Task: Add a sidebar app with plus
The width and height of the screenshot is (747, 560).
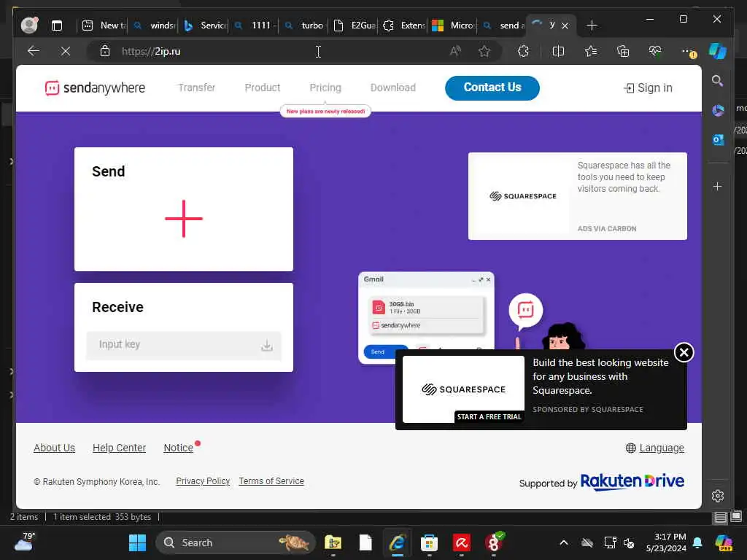Action: coord(718,186)
